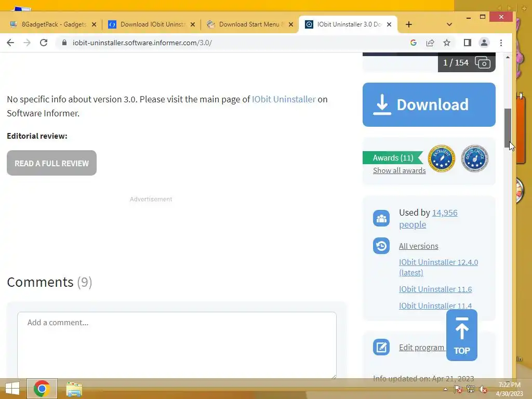Open IObit Uninstaller 11.4 link
Image resolution: width=532 pixels, height=399 pixels.
tap(435, 305)
